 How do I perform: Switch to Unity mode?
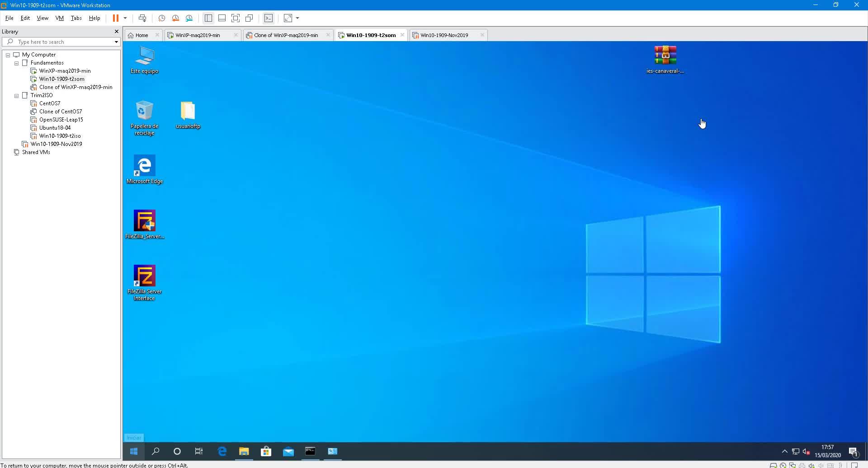coord(249,18)
